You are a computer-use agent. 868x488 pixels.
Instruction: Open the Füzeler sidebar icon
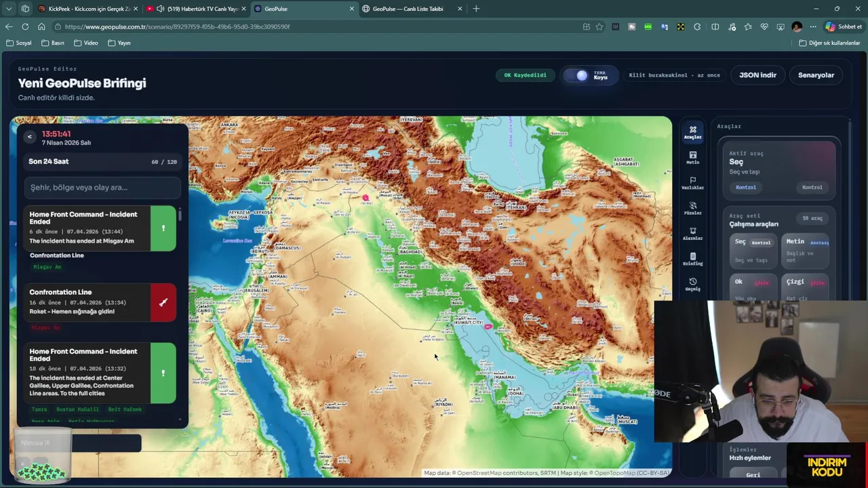(x=692, y=208)
